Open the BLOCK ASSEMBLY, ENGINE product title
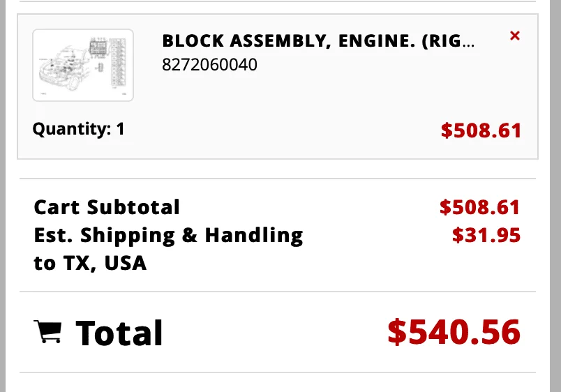 318,40
